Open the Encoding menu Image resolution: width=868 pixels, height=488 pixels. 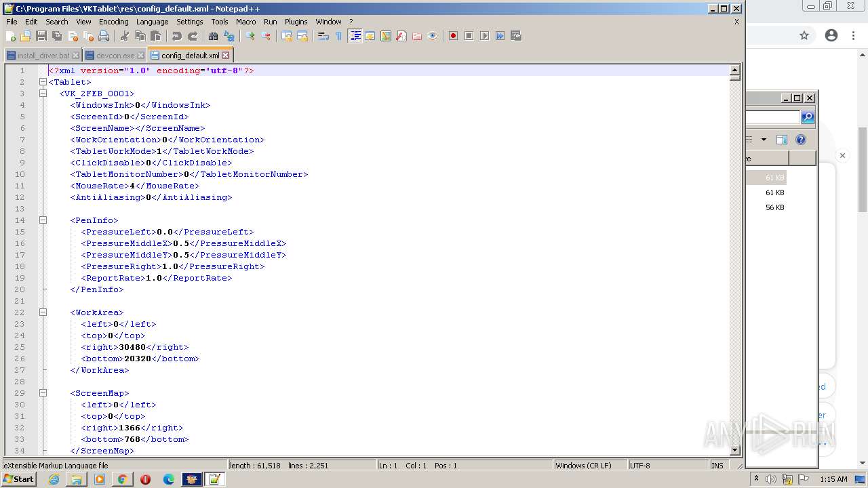pos(113,22)
